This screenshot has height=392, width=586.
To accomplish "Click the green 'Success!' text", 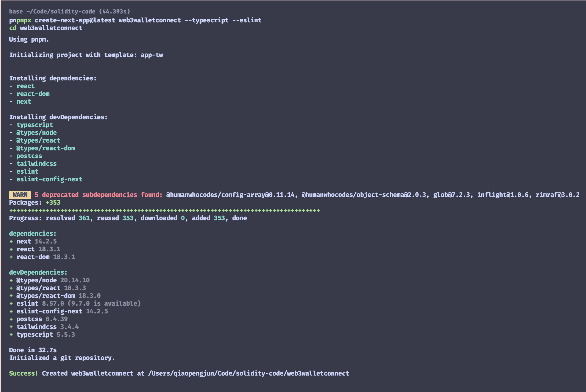I will [24, 373].
